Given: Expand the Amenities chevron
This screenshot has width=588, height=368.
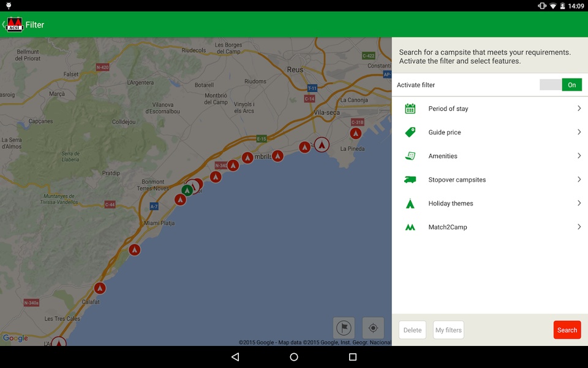Looking at the screenshot, I should [579, 156].
